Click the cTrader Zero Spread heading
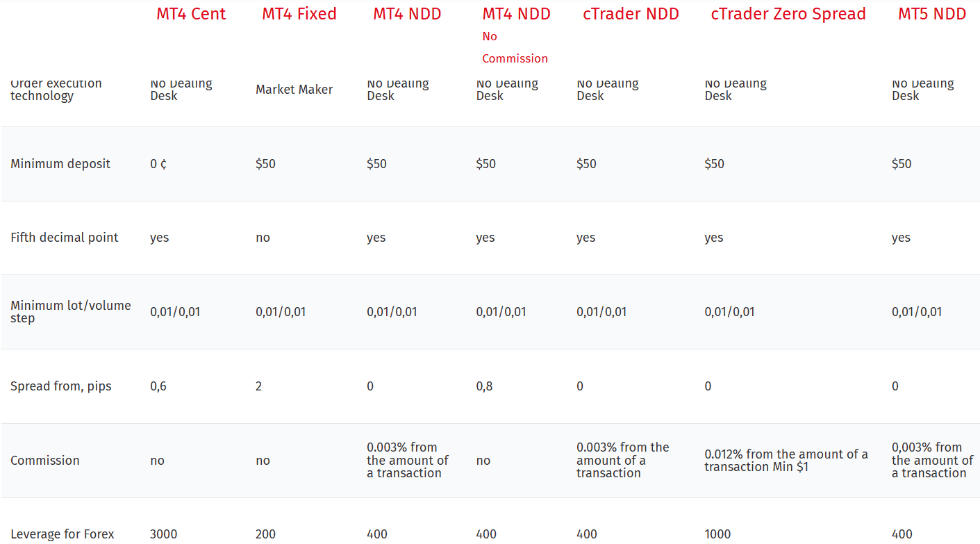 point(788,14)
